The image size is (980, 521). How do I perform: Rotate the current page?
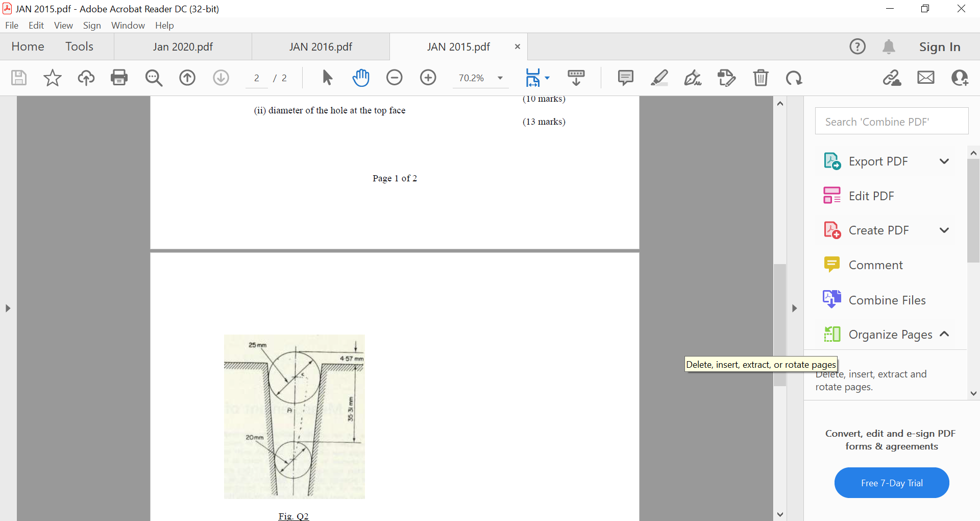[x=794, y=78]
